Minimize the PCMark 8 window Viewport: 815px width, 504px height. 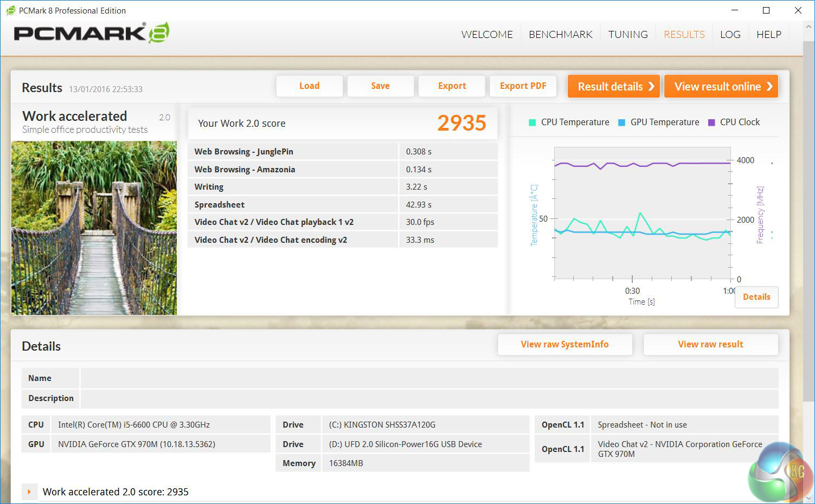pyautogui.click(x=734, y=10)
